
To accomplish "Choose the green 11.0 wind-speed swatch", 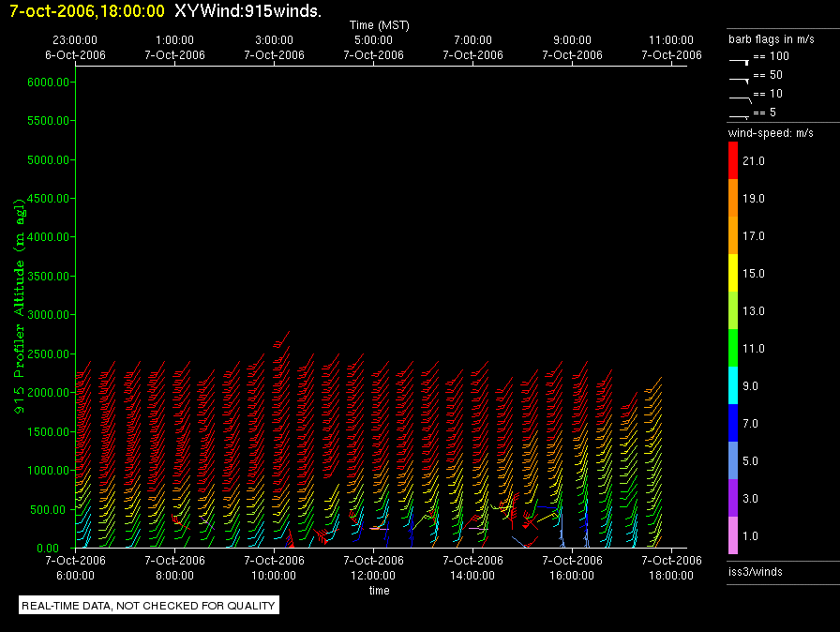I will point(733,349).
